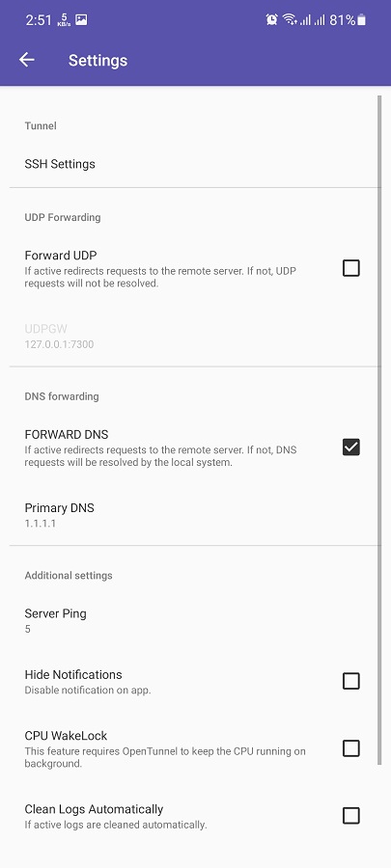Tap the clock time in status bar
Viewport: 391px width, 868px height.
point(39,20)
